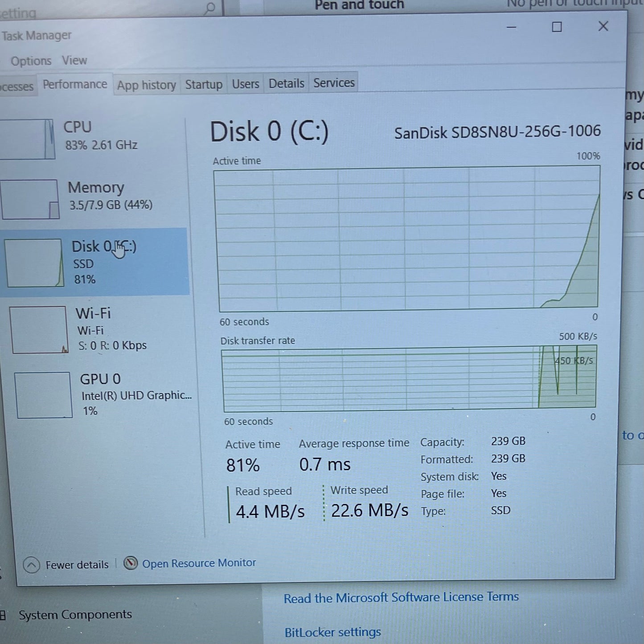
Task: Read the Microsoft Software License Terms
Action: [x=401, y=597]
